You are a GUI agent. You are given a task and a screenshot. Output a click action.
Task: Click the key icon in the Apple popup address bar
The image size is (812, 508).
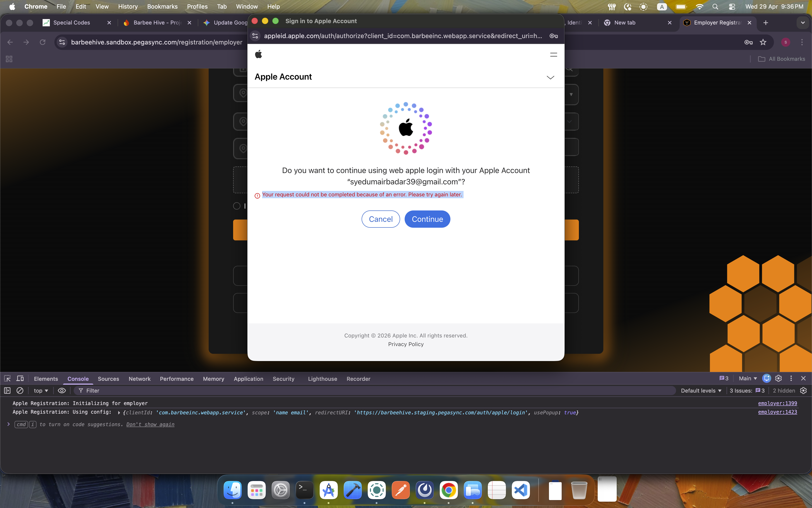[554, 36]
